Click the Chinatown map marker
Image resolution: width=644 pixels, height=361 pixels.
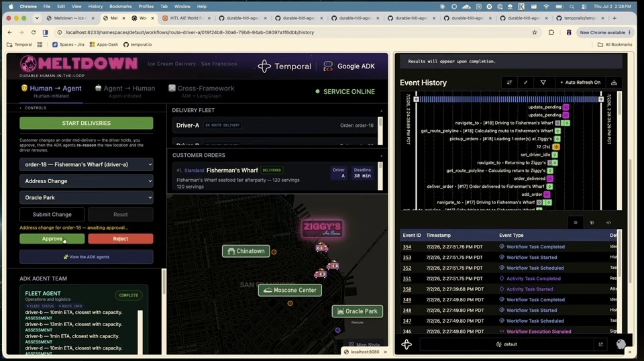[x=246, y=251]
